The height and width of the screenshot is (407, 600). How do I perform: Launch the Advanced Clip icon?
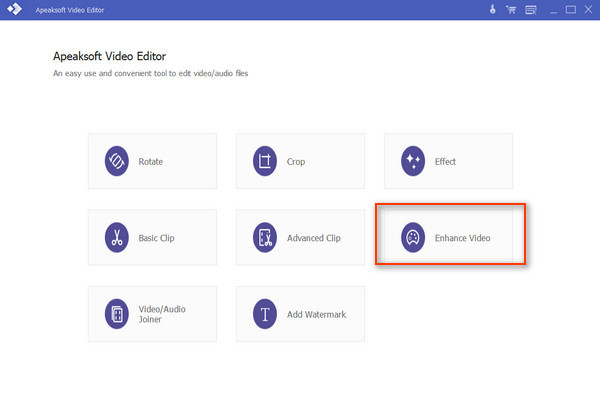265,238
